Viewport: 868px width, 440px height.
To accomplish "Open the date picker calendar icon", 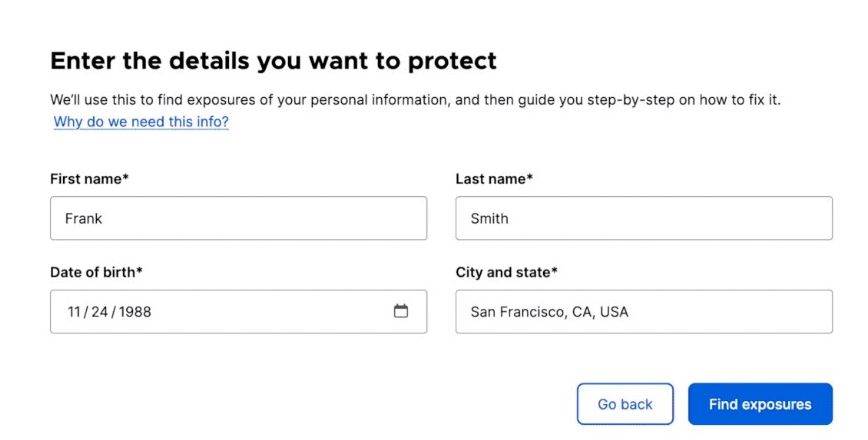I will [x=401, y=311].
